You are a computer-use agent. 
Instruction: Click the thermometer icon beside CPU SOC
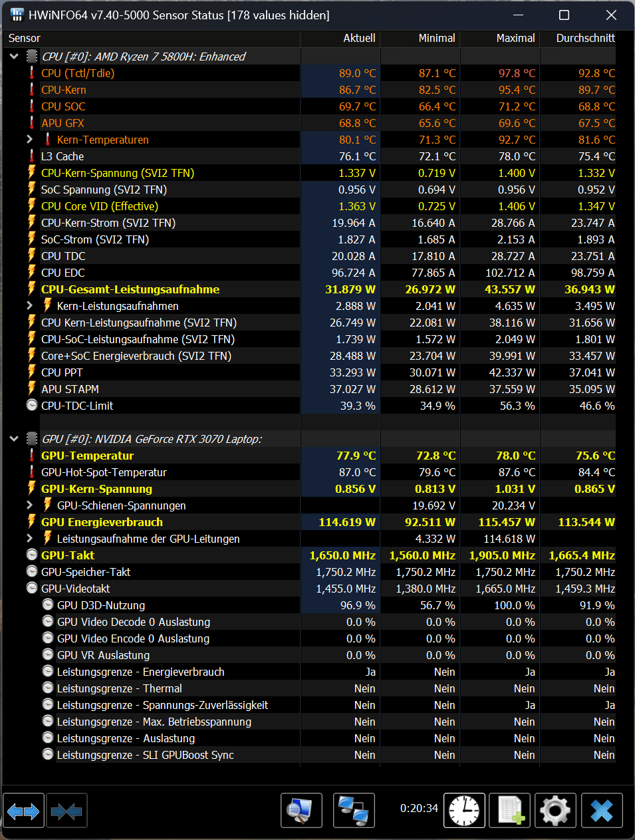click(x=31, y=106)
